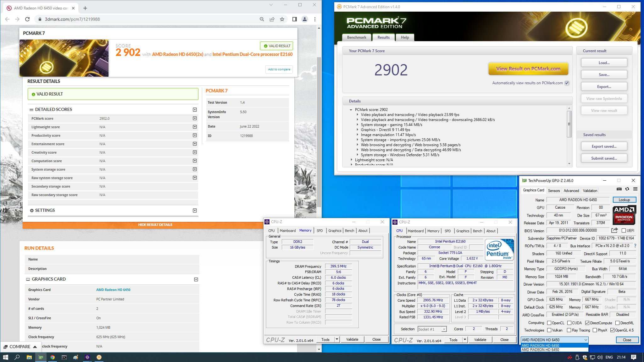The height and width of the screenshot is (362, 644).
Task: Click the Intel Pentium inside logo in CPU-Z
Action: 499,250
